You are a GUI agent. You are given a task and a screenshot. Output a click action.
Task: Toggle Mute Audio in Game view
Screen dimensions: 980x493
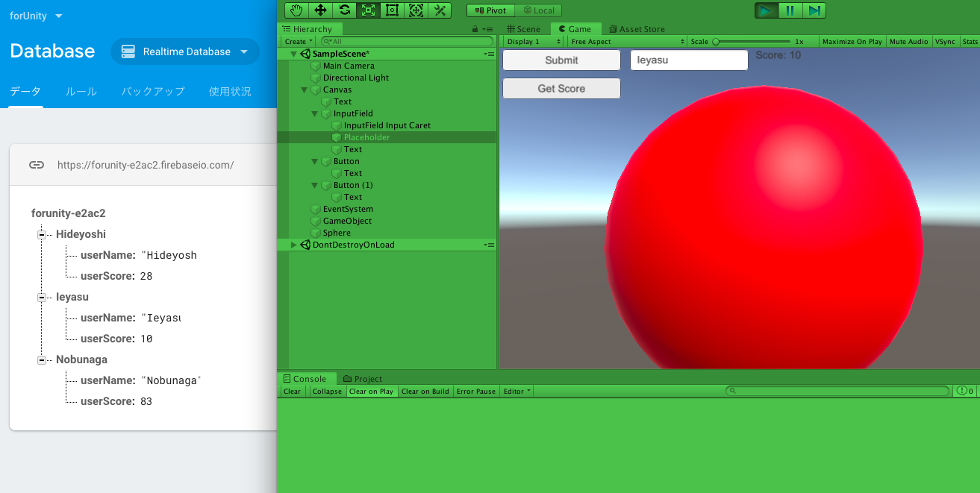(908, 42)
